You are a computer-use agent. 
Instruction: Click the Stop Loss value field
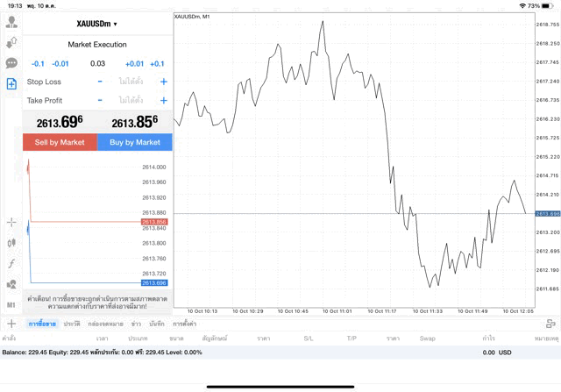[131, 82]
